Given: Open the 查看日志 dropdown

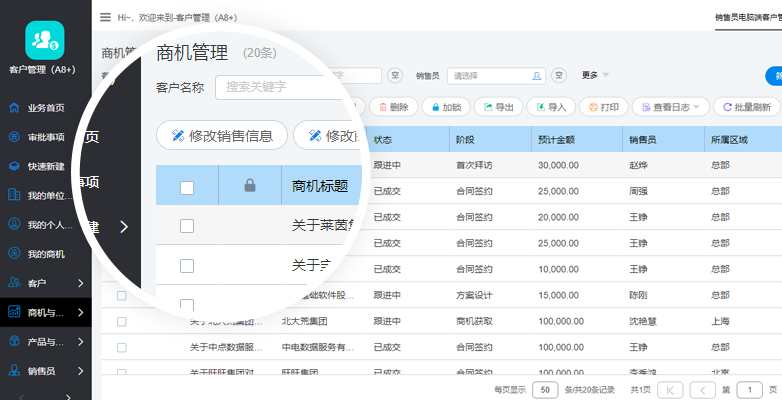Looking at the screenshot, I should pyautogui.click(x=673, y=107).
